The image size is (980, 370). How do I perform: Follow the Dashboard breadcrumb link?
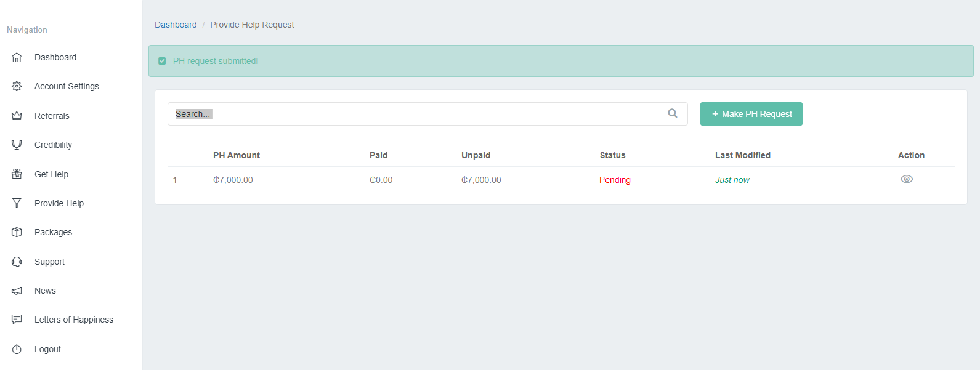[176, 25]
